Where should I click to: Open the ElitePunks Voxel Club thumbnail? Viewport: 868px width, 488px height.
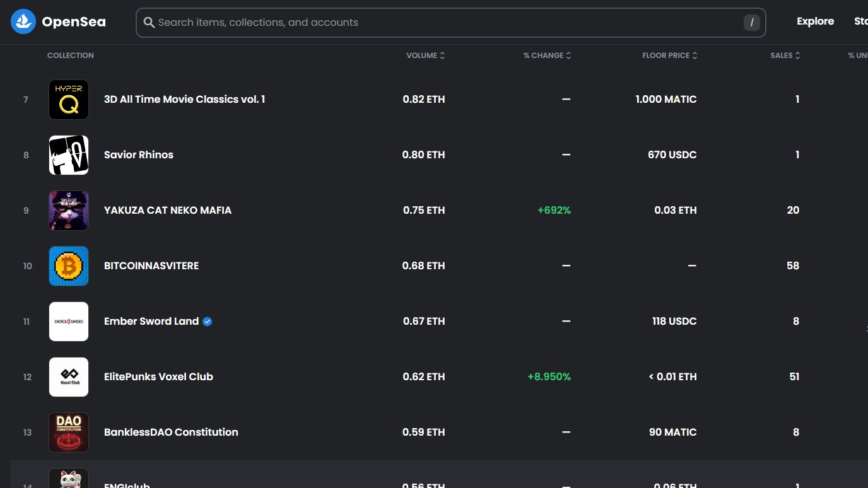[x=69, y=377]
